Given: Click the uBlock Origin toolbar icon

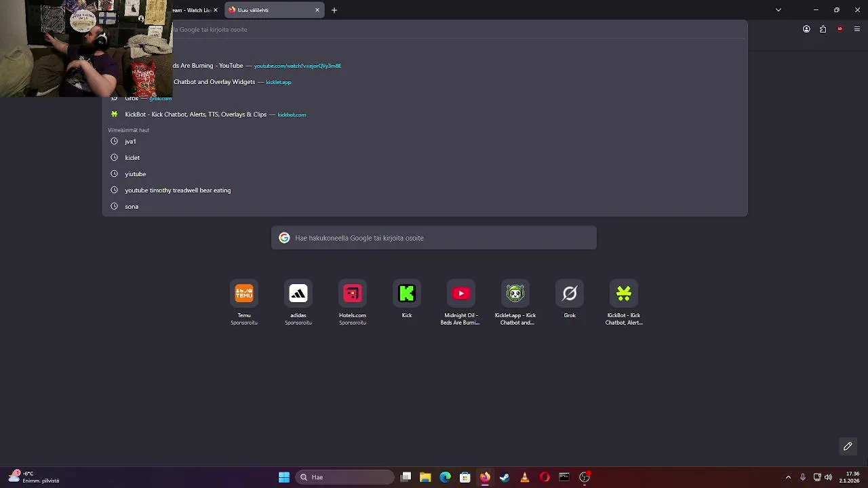Looking at the screenshot, I should (840, 29).
